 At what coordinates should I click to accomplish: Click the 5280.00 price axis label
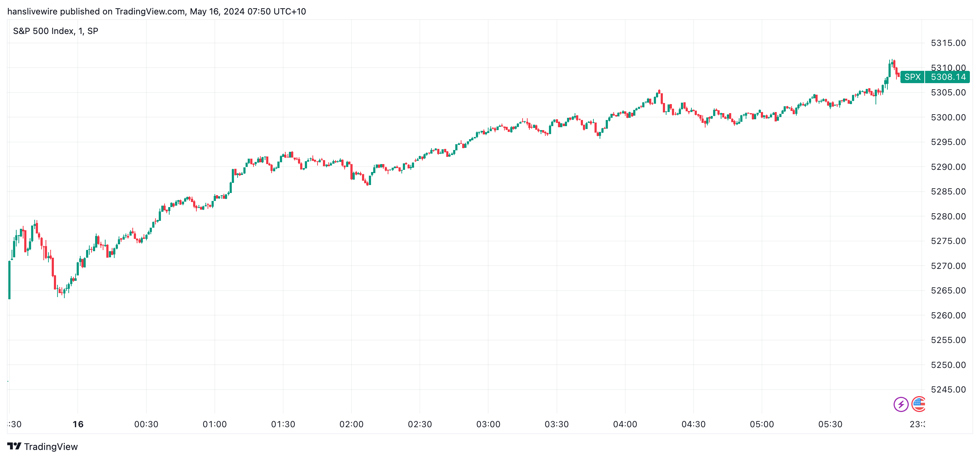coord(948,216)
